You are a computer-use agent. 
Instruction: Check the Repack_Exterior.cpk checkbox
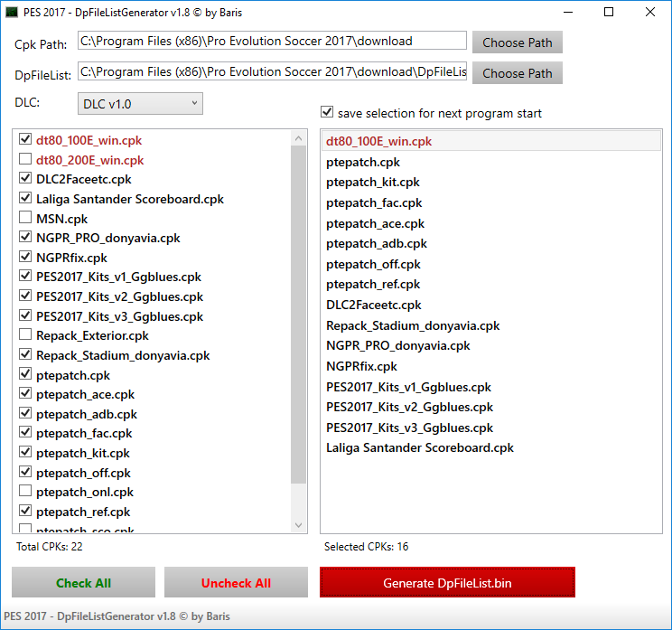click(x=25, y=334)
